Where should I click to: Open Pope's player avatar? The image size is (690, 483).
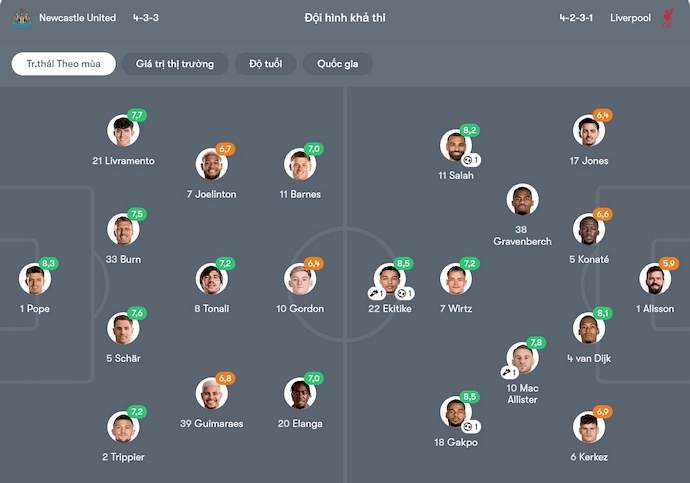(33, 280)
